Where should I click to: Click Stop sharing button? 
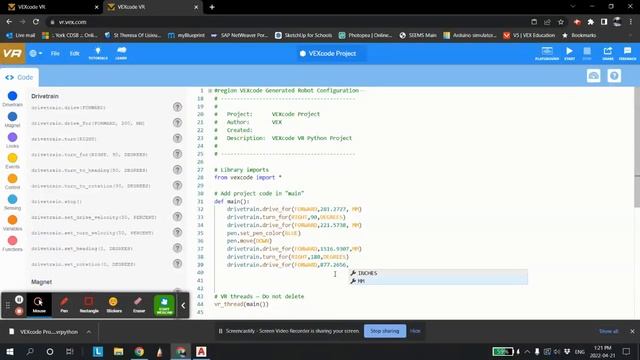tap(384, 331)
